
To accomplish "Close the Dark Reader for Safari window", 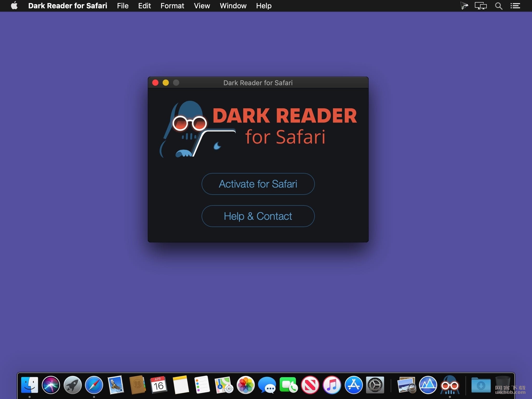I will [155, 83].
